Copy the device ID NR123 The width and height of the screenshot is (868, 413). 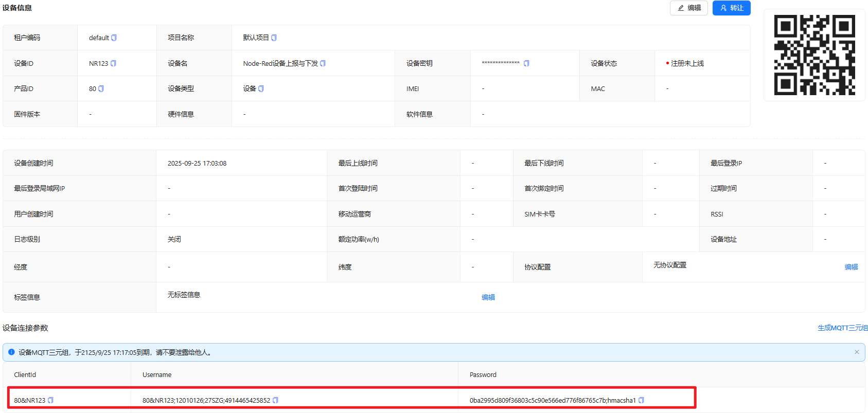(x=113, y=64)
